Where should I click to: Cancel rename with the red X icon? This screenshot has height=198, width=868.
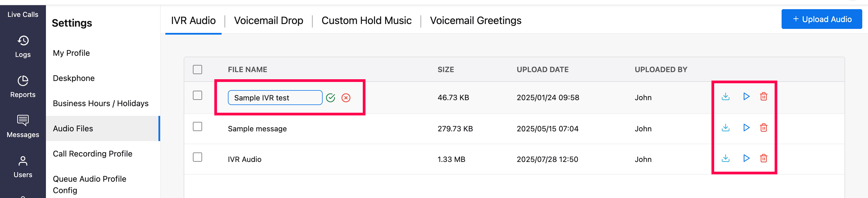click(x=346, y=98)
